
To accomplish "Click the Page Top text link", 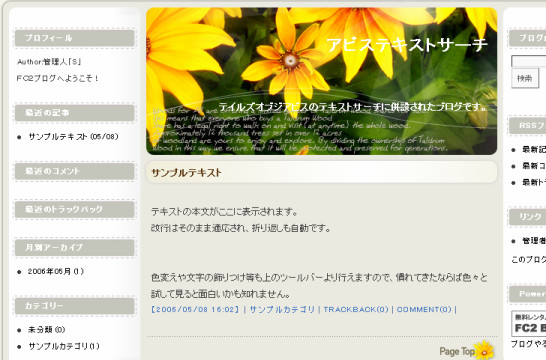I will (x=457, y=351).
